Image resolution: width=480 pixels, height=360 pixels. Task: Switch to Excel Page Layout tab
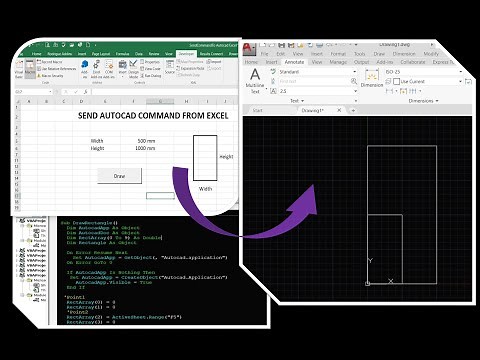101,54
